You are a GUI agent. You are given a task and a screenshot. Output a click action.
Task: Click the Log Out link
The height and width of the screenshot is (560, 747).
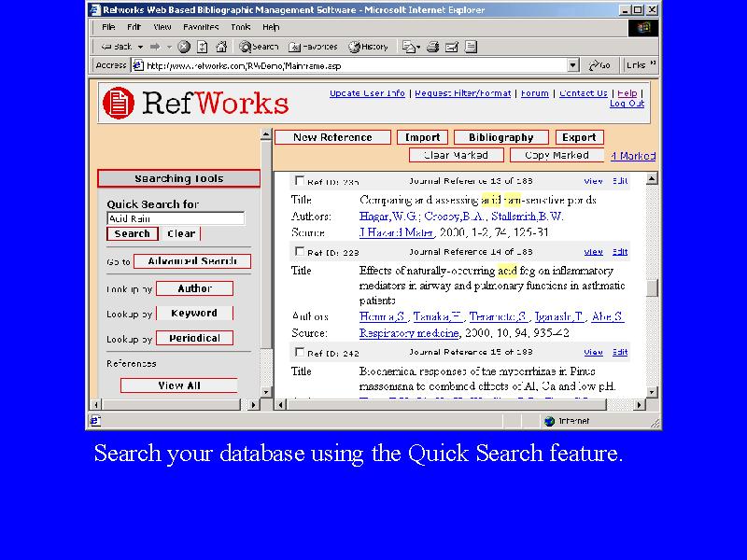pyautogui.click(x=627, y=104)
